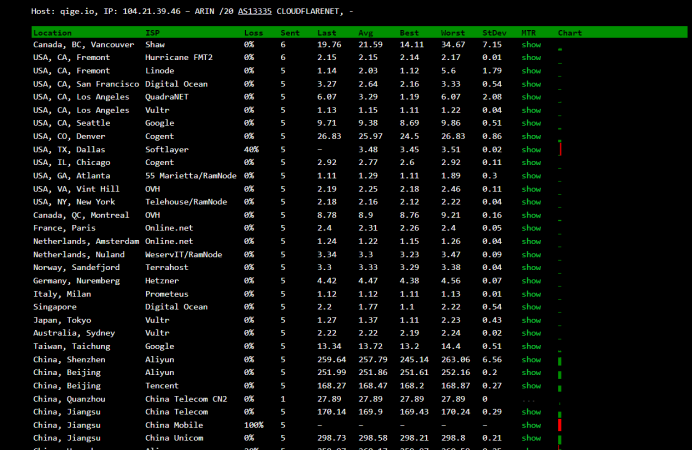Image resolution: width=692 pixels, height=450 pixels.
Task: Show MTR for Montreal OVH row
Action: (531, 215)
